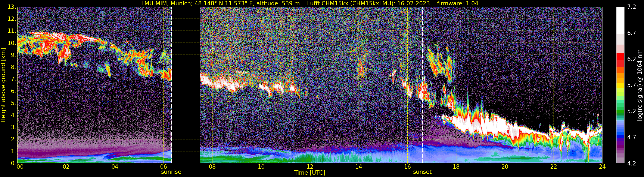Click the '9.' height axis tick label

[x=13, y=55]
